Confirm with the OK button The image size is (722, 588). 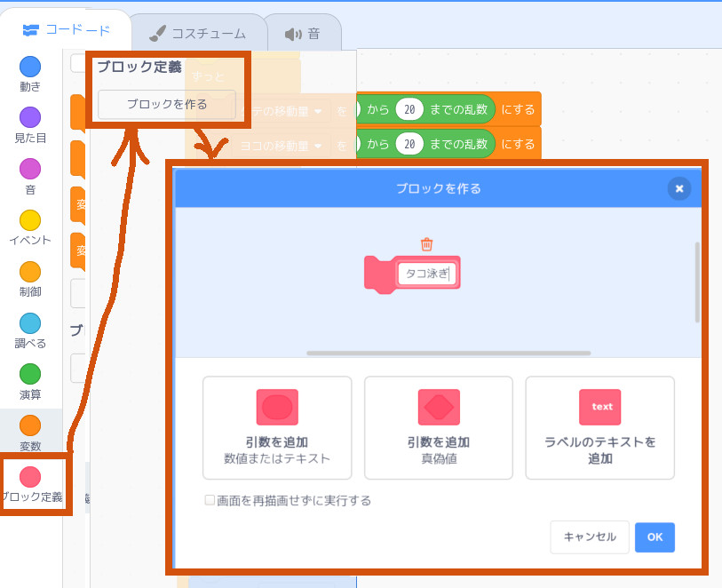tap(655, 536)
